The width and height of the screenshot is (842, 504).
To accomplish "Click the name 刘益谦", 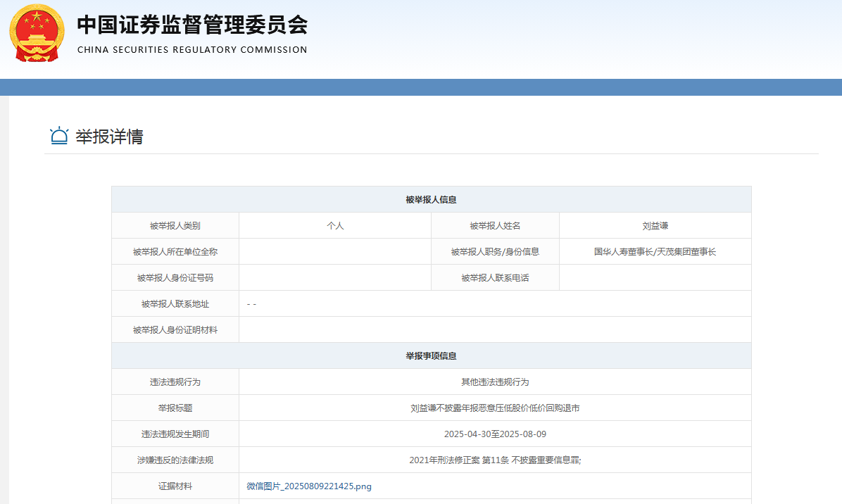I will [x=655, y=226].
